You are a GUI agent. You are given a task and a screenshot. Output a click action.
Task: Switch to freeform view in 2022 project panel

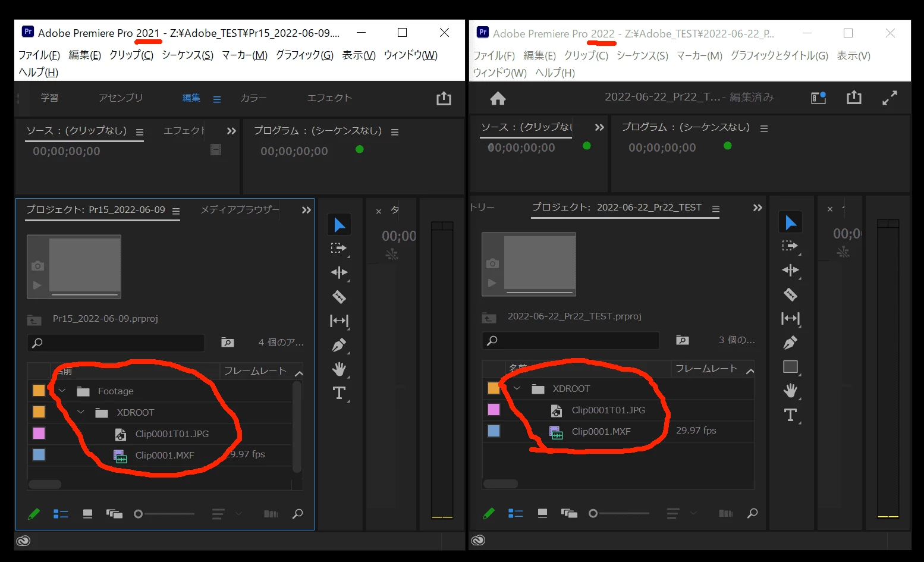[569, 513]
